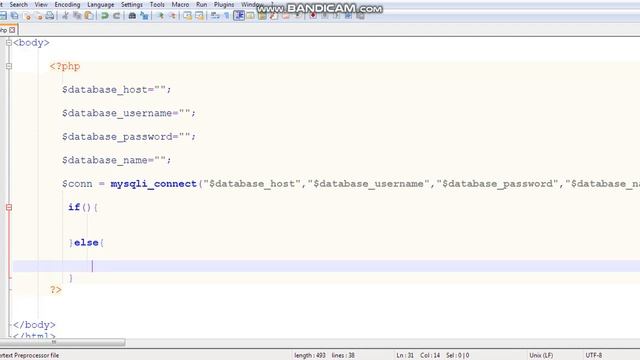Open Find with the binoculars icon

[132, 16]
